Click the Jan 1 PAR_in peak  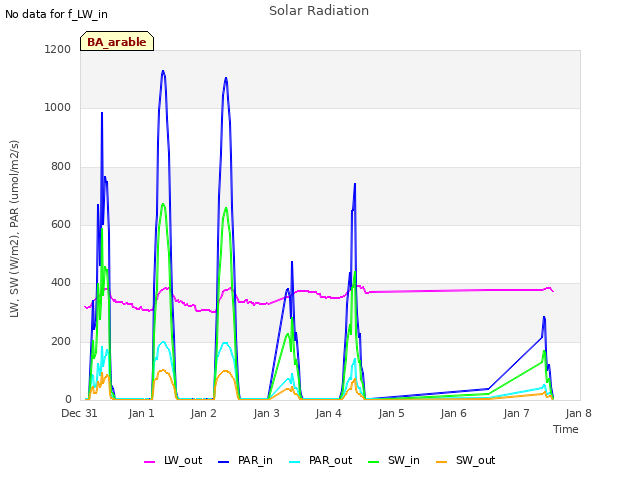[163, 71]
